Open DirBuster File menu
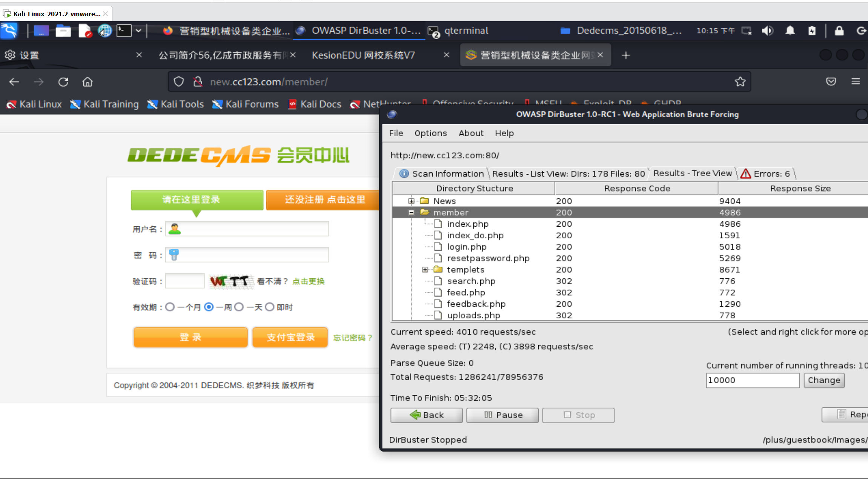 pos(396,133)
